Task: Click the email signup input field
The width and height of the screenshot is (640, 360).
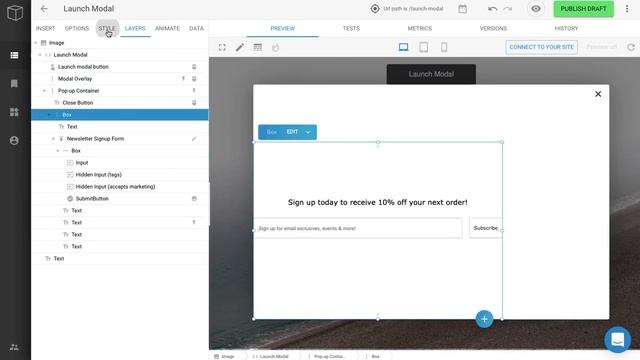Action: pyautogui.click(x=358, y=228)
